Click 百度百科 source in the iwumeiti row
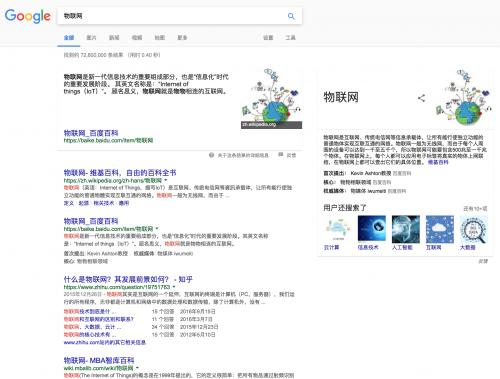The image size is (500, 379). [397, 191]
